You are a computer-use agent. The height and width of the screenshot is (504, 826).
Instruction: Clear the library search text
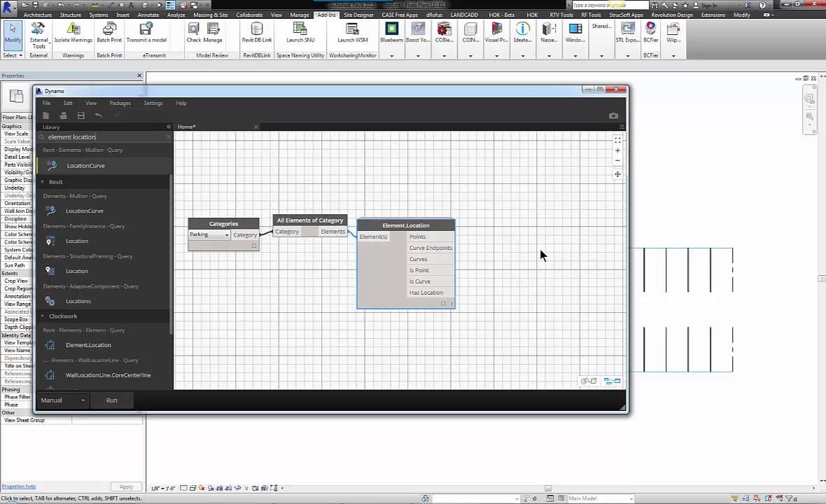click(169, 137)
